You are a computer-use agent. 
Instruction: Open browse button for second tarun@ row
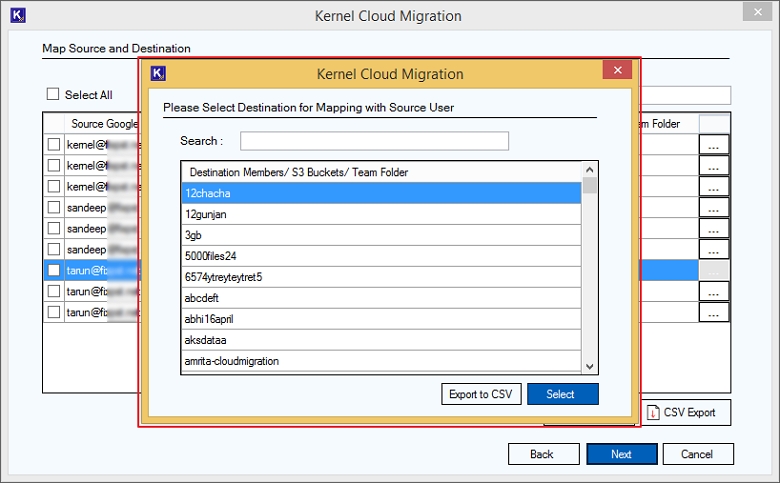pyautogui.click(x=714, y=291)
